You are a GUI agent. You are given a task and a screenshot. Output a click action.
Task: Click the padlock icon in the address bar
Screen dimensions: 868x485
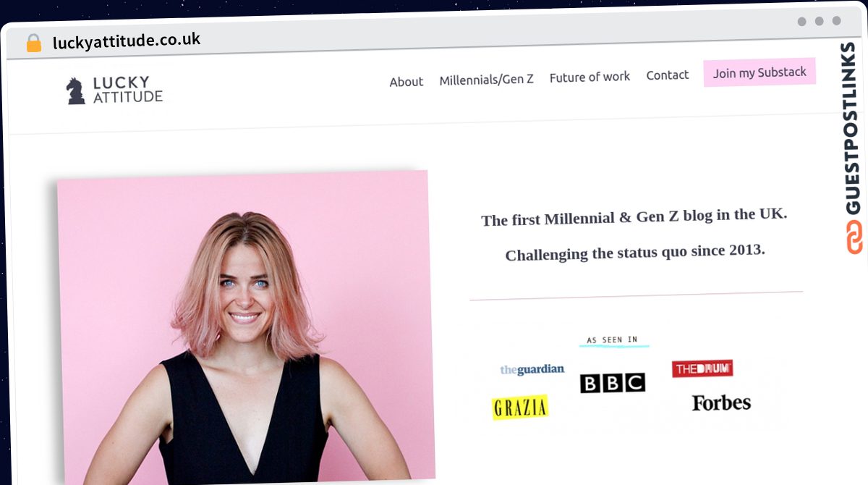[33, 41]
